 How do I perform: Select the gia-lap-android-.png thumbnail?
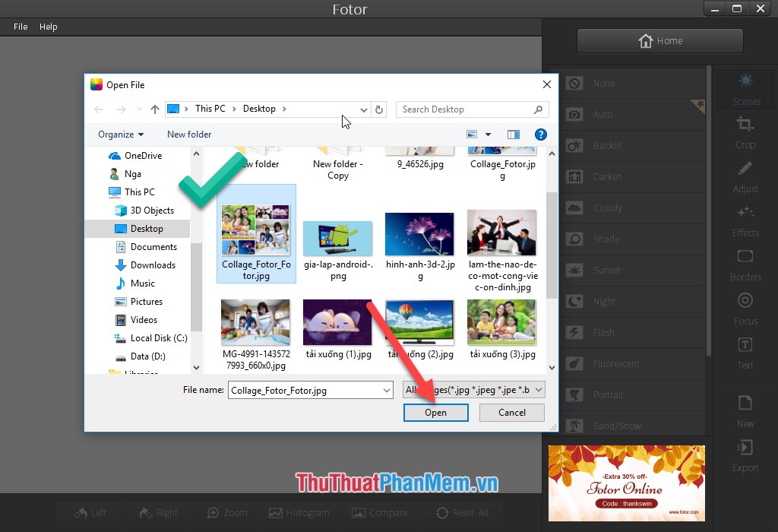click(337, 238)
